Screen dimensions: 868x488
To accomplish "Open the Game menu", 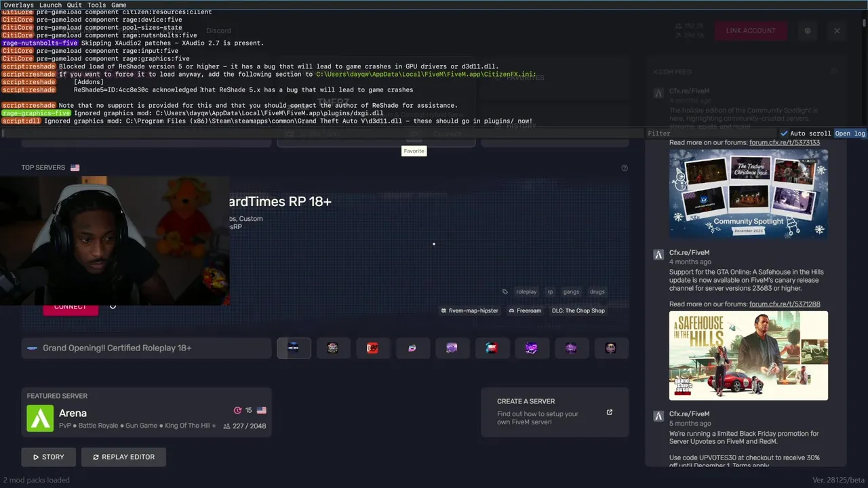I will tap(119, 5).
